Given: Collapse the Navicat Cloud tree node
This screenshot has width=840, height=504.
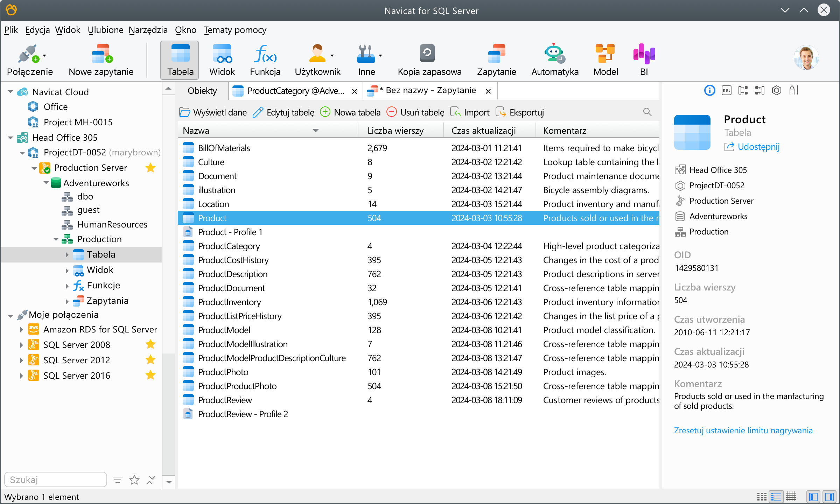Looking at the screenshot, I should (x=10, y=92).
